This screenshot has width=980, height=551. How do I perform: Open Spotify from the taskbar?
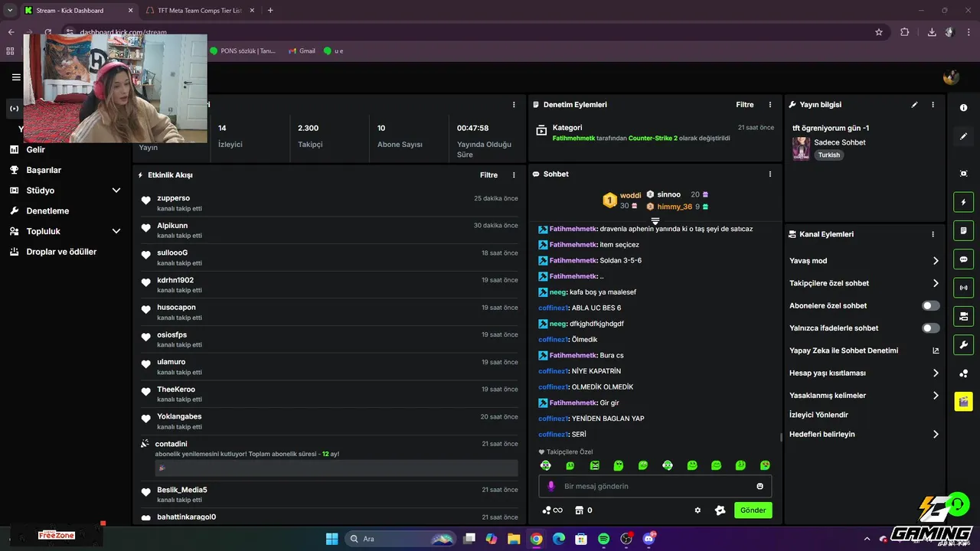pos(603,539)
